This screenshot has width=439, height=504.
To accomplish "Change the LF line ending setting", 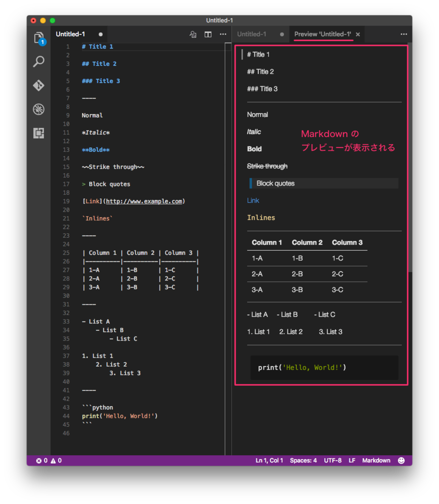I will 352,461.
